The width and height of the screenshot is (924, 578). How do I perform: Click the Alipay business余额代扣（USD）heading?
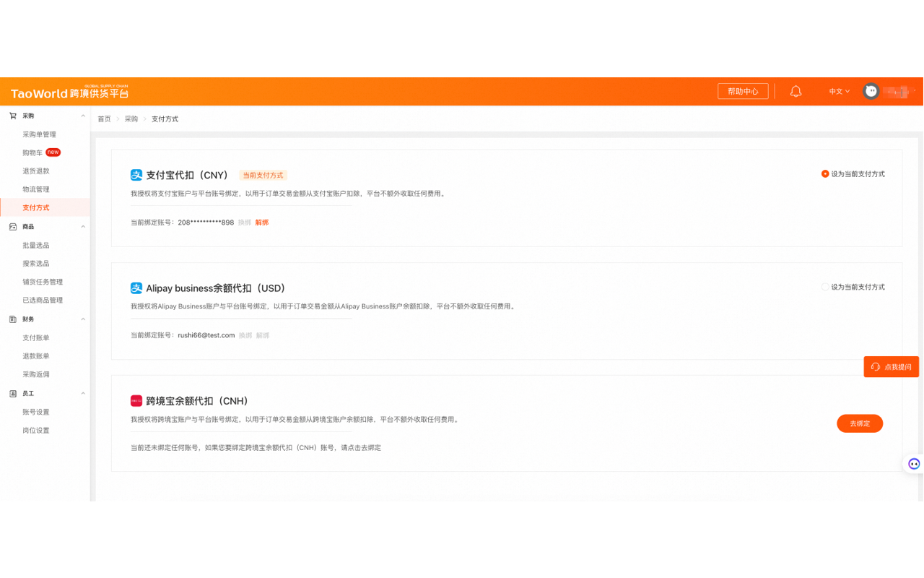(216, 288)
